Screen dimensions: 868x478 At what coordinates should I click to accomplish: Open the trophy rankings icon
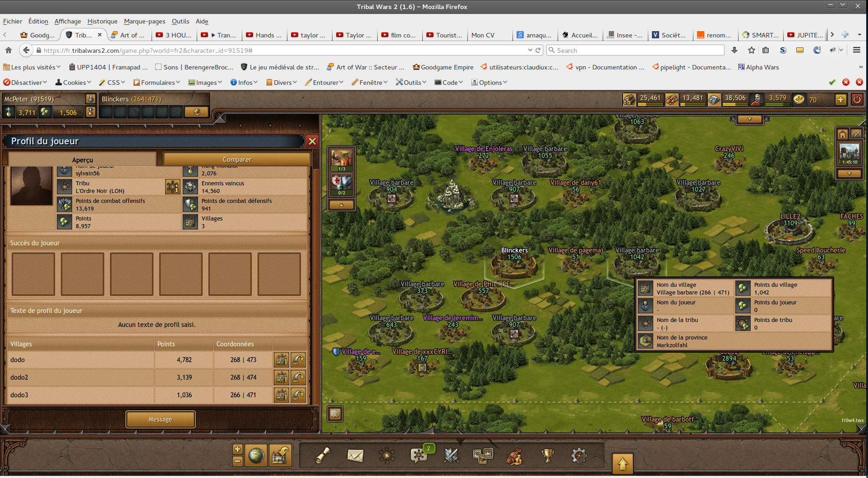pyautogui.click(x=547, y=455)
